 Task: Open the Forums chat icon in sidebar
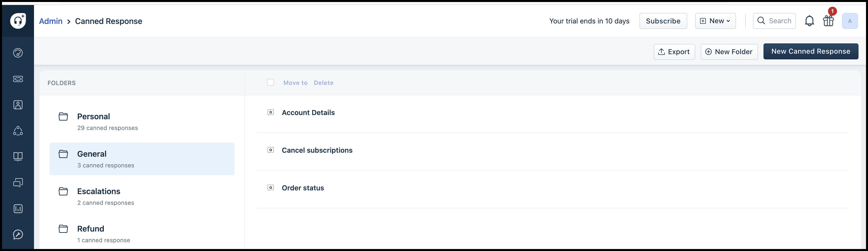pyautogui.click(x=18, y=182)
